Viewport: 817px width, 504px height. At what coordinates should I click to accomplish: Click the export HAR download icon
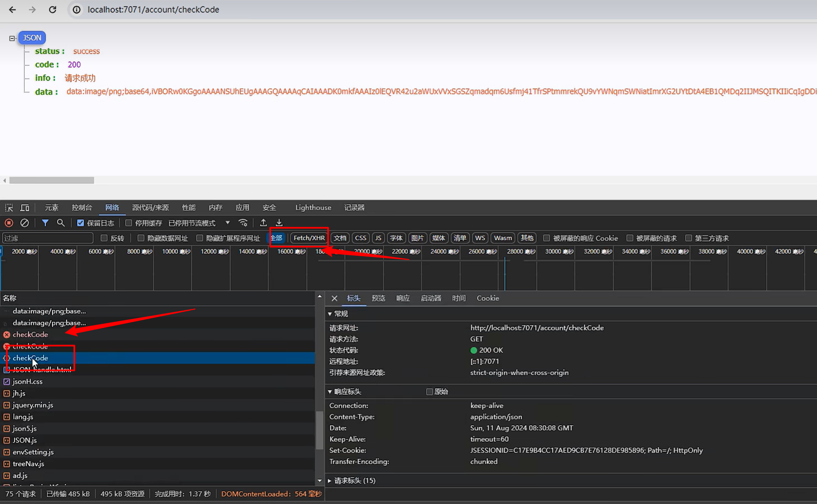[x=279, y=223]
